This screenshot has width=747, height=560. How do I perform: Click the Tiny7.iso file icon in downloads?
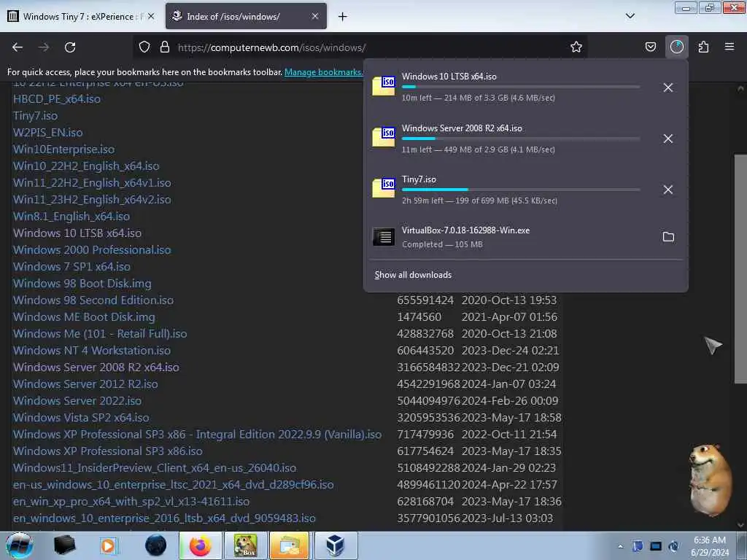tap(384, 188)
